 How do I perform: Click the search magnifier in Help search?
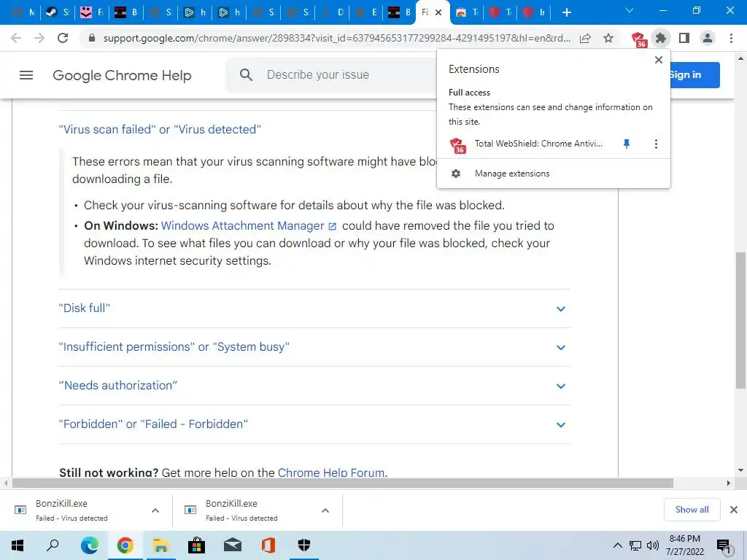tap(246, 75)
